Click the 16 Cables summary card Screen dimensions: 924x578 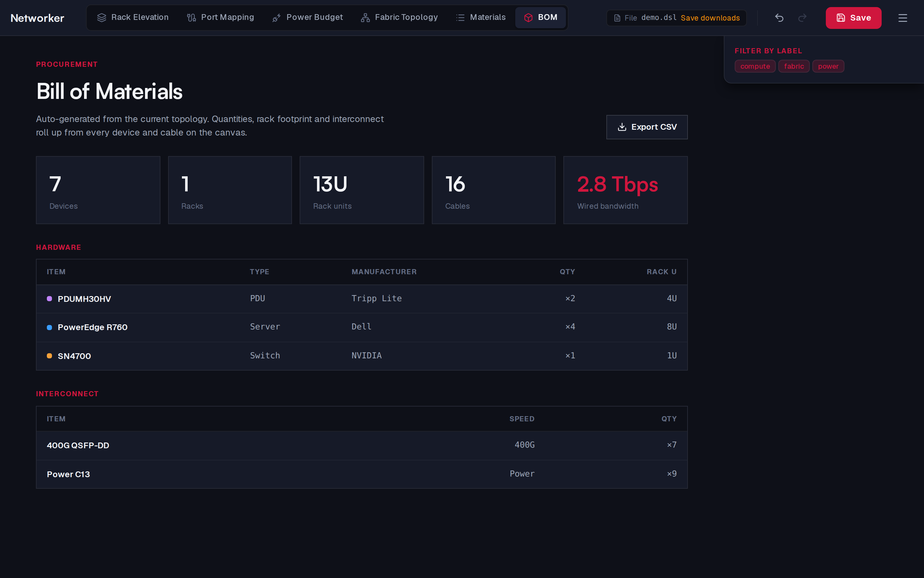tap(494, 190)
